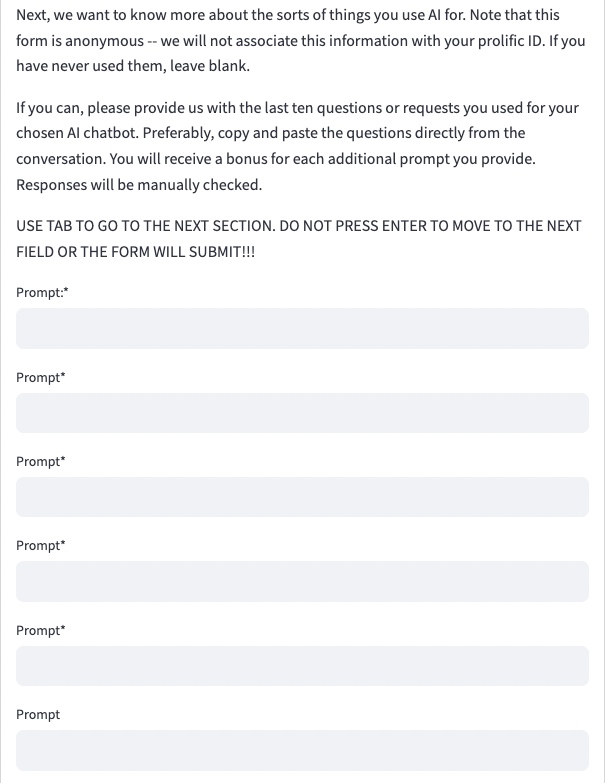Click the "Responses will be manually checked" sentence
The height and width of the screenshot is (783, 605).
tap(139, 185)
